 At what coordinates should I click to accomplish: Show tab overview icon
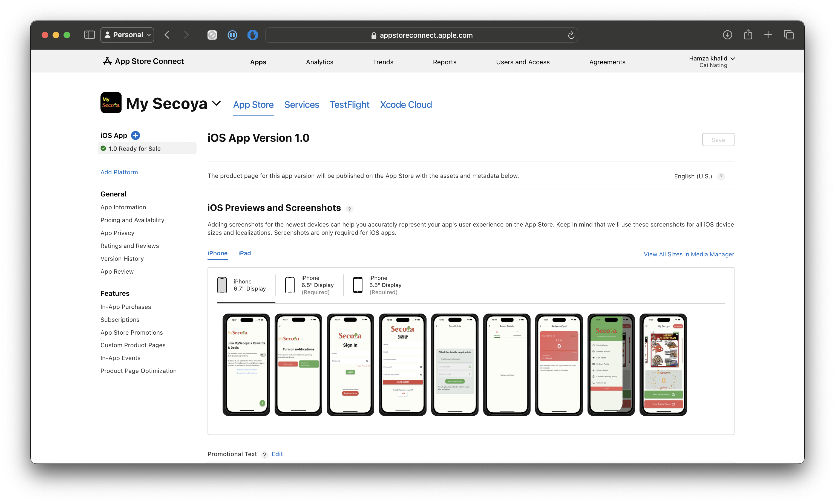[x=788, y=35]
